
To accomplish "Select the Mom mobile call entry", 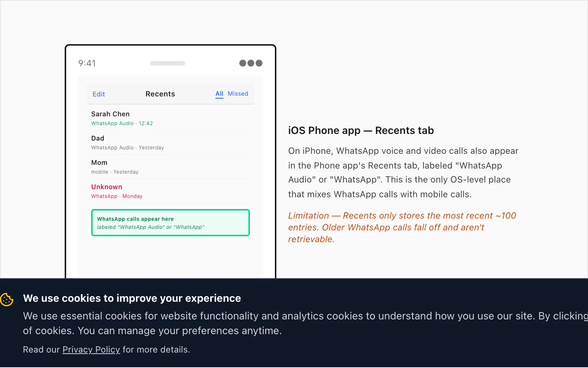I will [x=171, y=166].
